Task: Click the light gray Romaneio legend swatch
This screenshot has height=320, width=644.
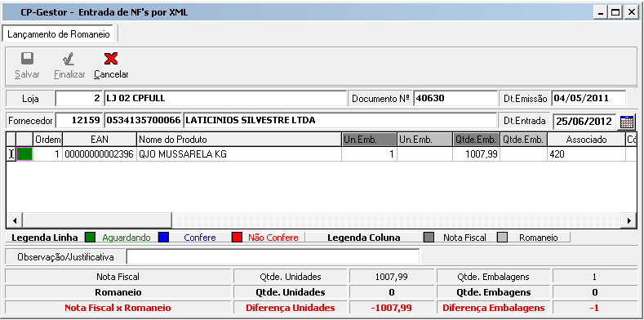Action: point(502,238)
